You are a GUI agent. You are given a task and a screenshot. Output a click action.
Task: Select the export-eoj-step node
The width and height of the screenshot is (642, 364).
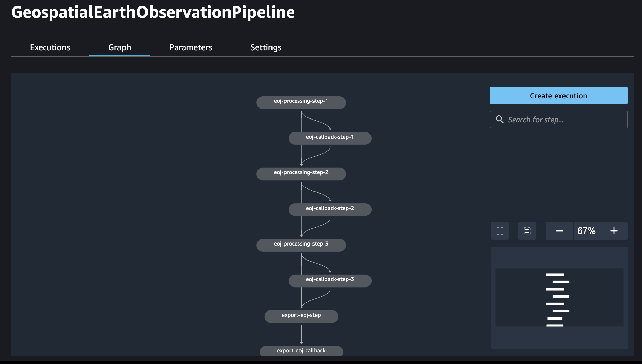coord(301,316)
